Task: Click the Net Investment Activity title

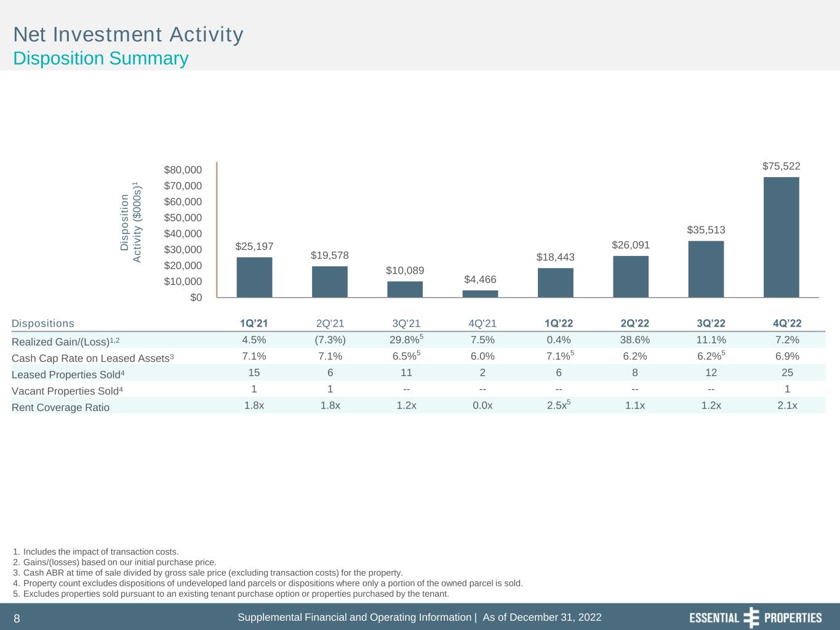Action: pos(129,34)
